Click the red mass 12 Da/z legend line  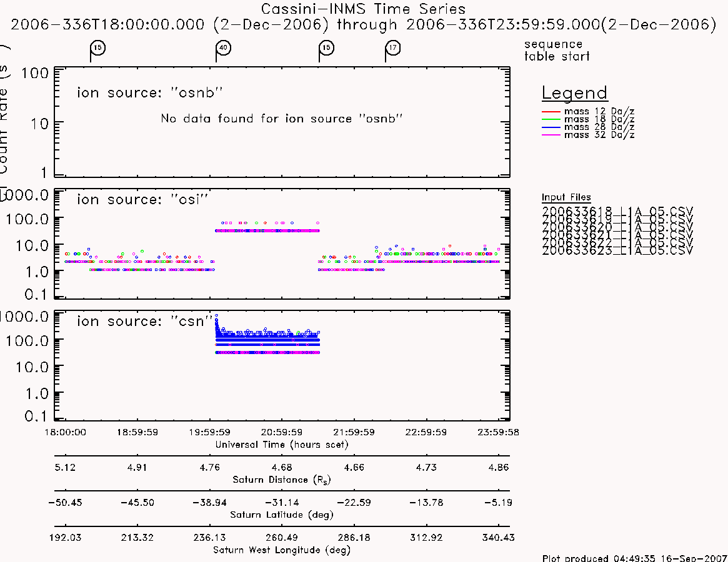click(551, 112)
